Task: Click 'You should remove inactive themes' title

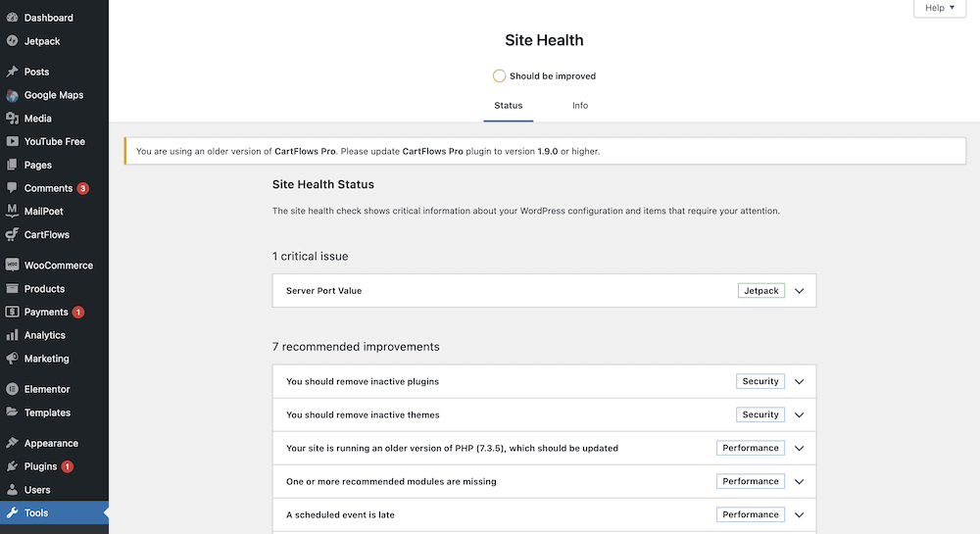Action: 363,414
